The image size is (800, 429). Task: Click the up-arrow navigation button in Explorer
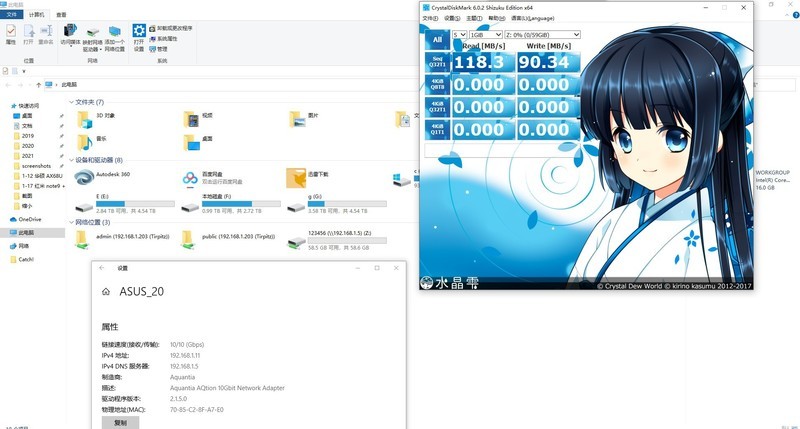(x=38, y=85)
